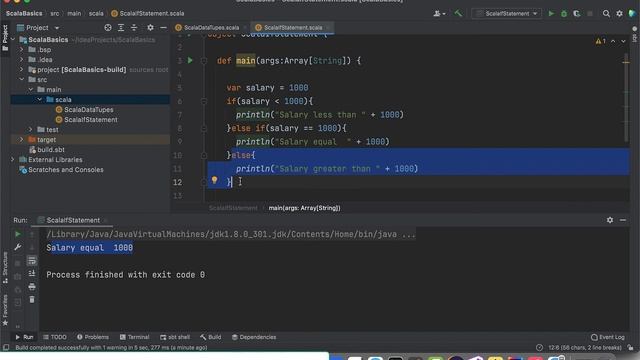Click the yellow lightbulb intention icon
640x360 pixels.
click(214, 180)
